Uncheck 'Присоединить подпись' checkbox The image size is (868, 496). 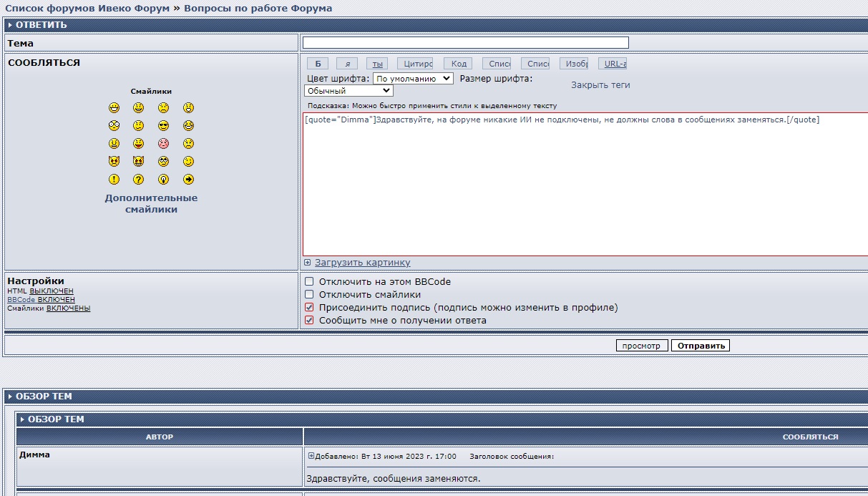[x=309, y=308]
